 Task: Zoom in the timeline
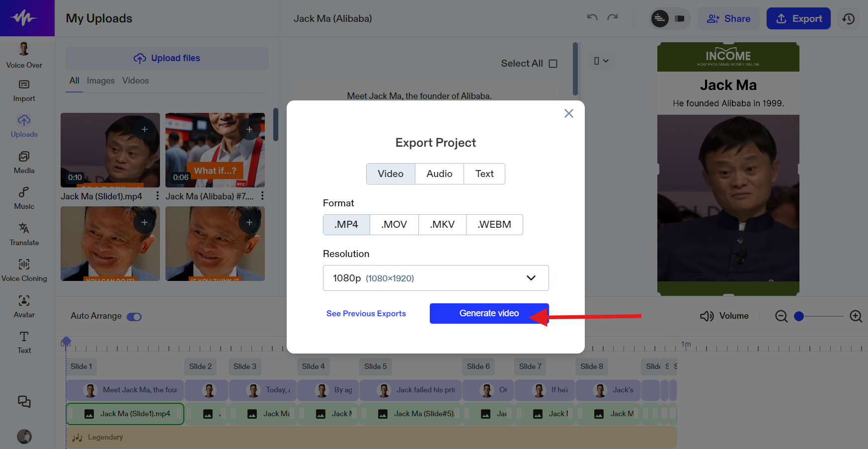[x=856, y=316]
